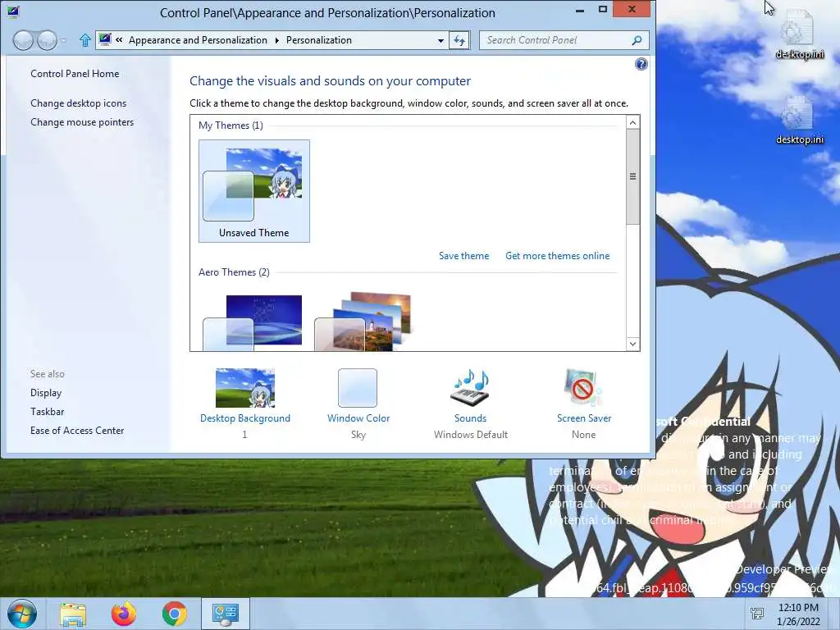Click the Screen Saver text link

[584, 418]
